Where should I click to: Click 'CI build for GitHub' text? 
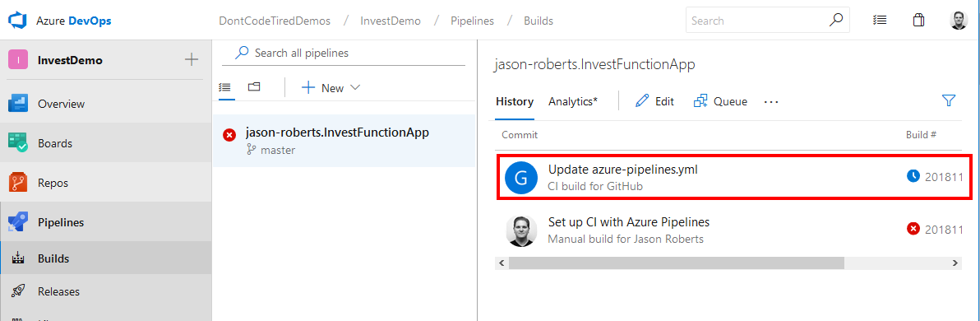coord(595,187)
